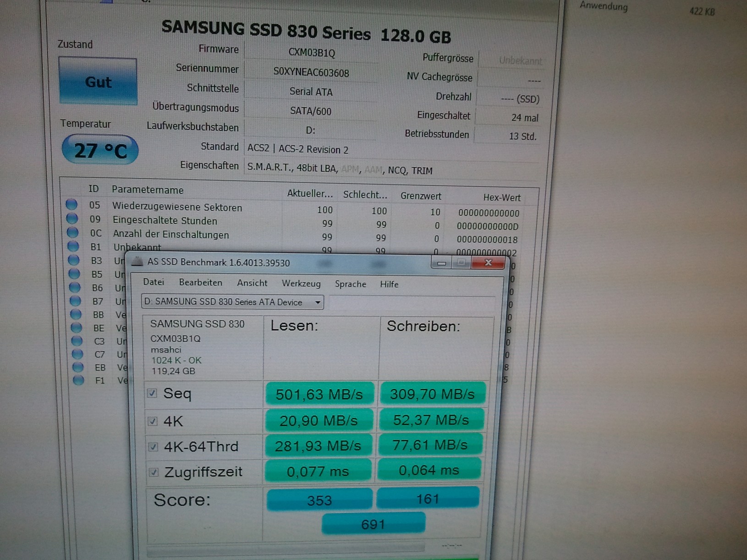
Task: Uncheck the Seq benchmark checkbox
Action: [x=152, y=393]
